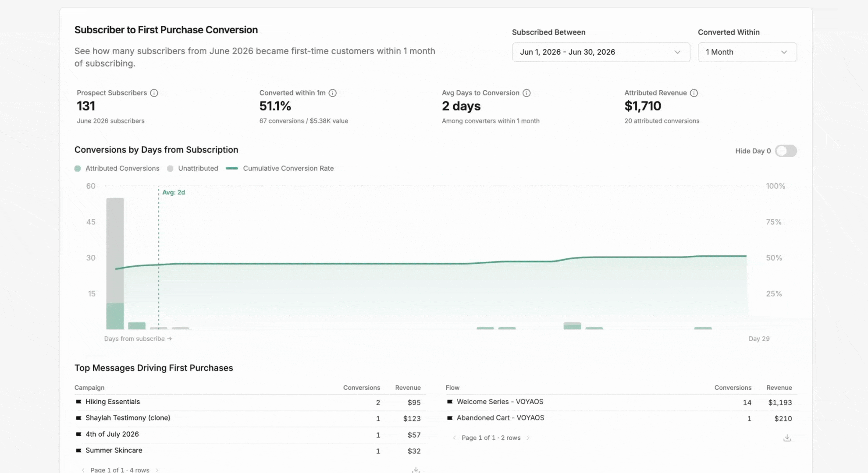
Task: Click the Campaign column header
Action: tap(89, 388)
